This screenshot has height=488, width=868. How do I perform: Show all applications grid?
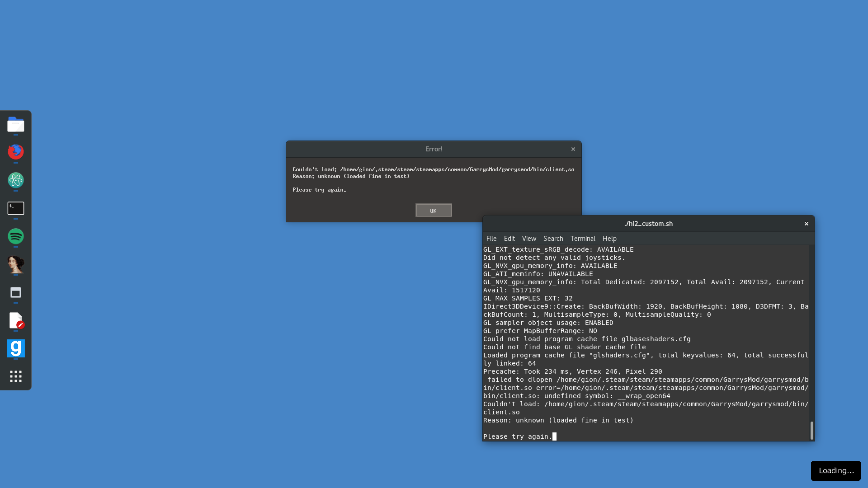[x=16, y=376]
